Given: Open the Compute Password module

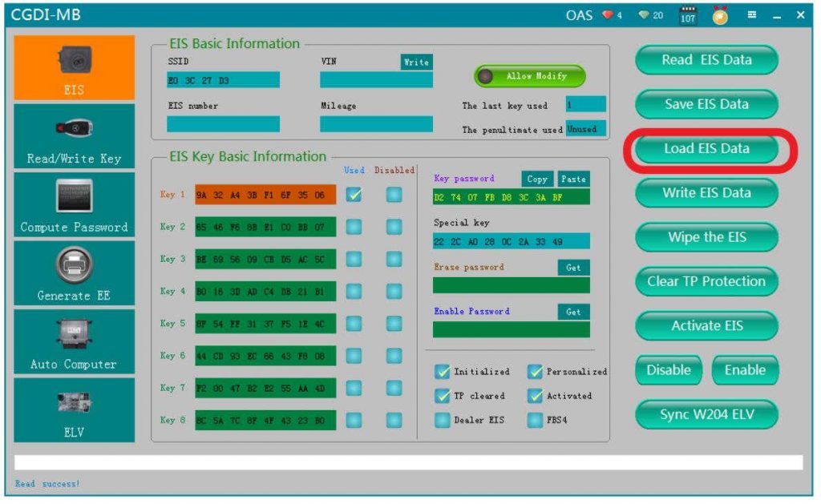Looking at the screenshot, I should 74,204.
